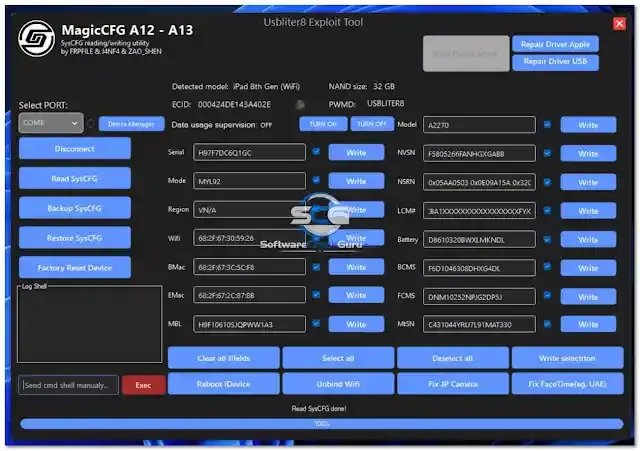640x451 pixels.
Task: Toggle the Serial checkbox
Action: (316, 151)
